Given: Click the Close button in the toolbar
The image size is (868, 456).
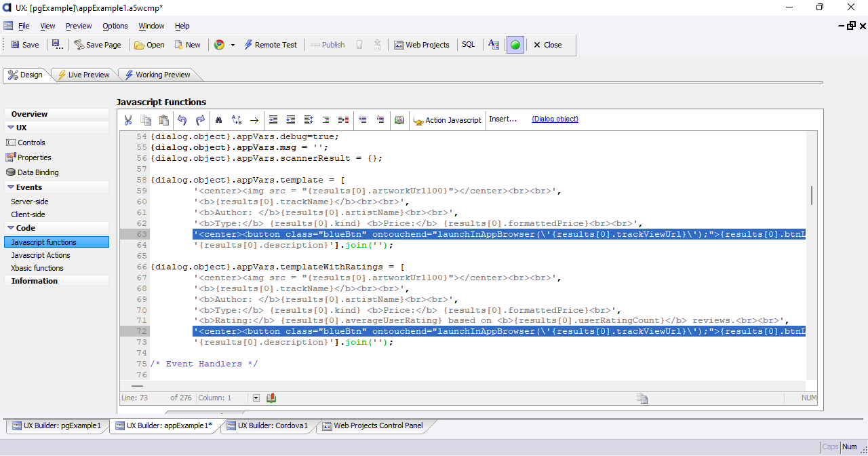Looking at the screenshot, I should coord(547,45).
